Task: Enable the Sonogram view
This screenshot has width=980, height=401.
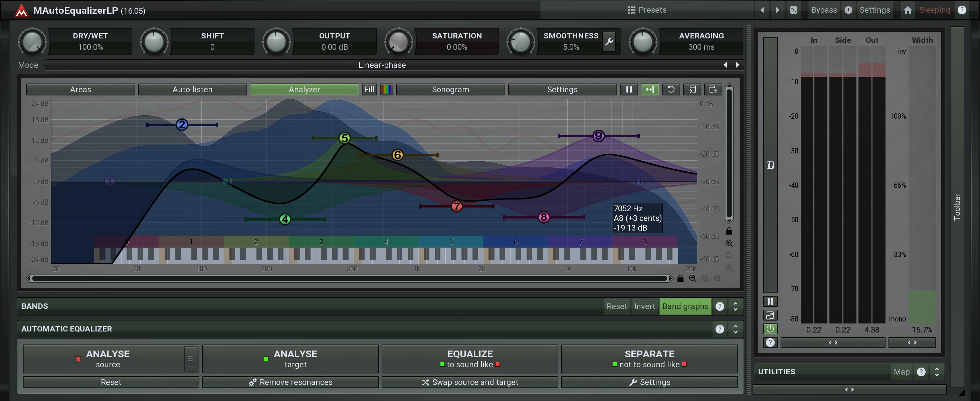Action: [450, 90]
